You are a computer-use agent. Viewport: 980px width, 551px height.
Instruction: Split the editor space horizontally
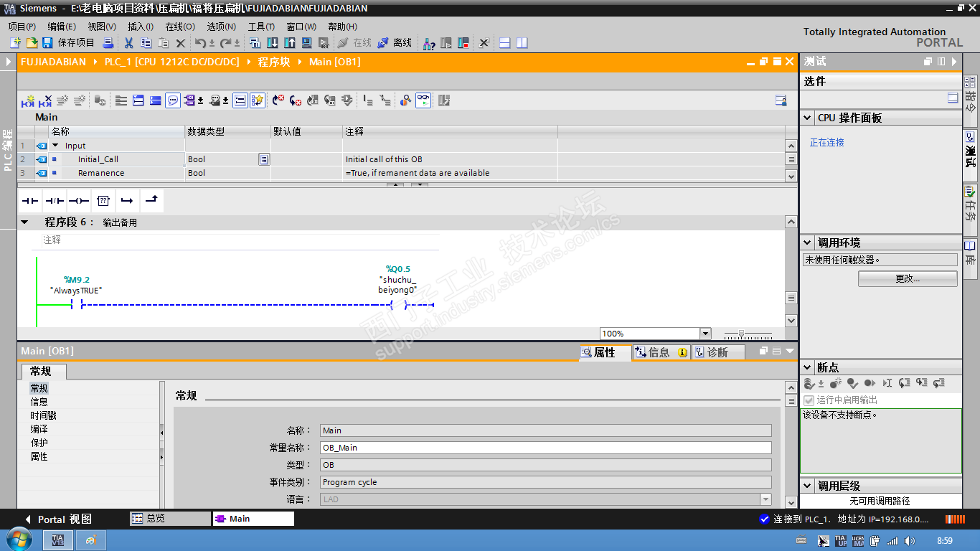pyautogui.click(x=505, y=43)
